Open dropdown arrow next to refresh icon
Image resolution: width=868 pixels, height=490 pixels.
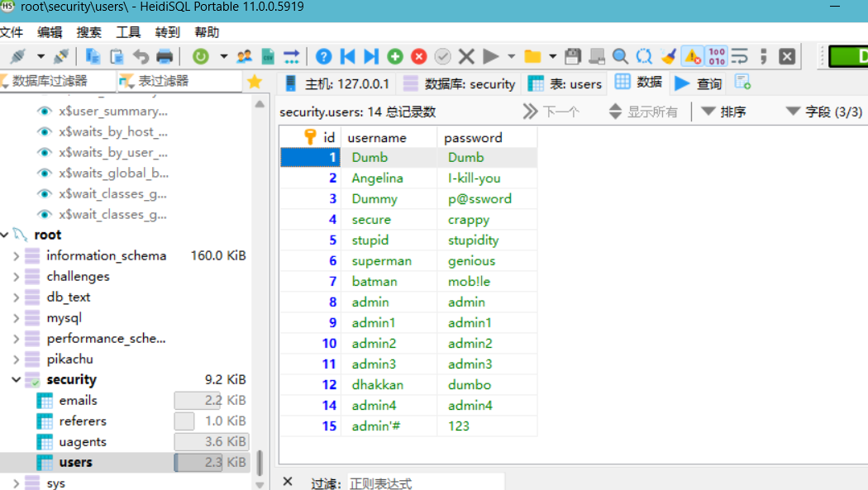click(x=224, y=56)
